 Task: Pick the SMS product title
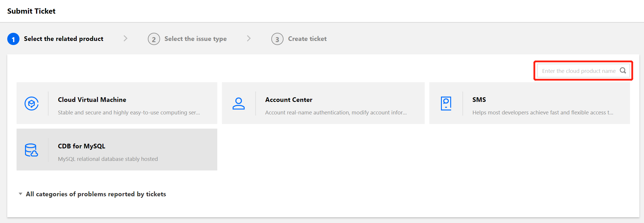point(479,100)
